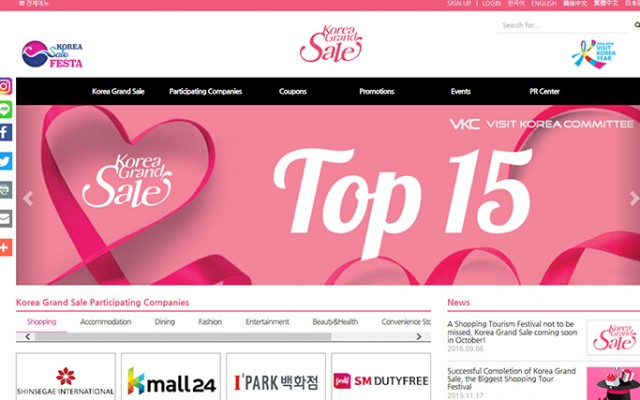Switch to the Dining category tab
The image size is (640, 400).
[164, 322]
